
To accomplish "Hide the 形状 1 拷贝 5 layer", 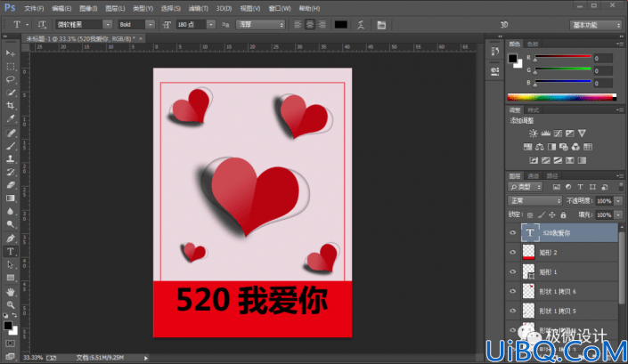I will click(x=513, y=311).
